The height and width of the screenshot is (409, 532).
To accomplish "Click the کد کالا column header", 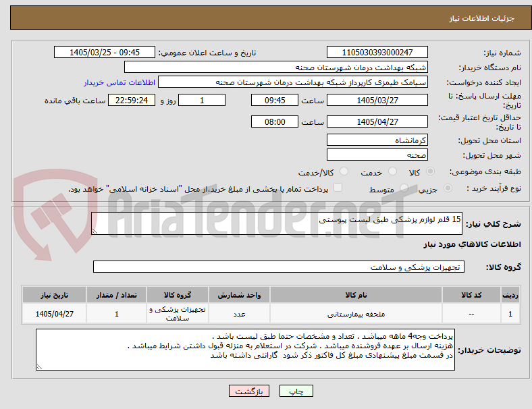I will (471, 295).
